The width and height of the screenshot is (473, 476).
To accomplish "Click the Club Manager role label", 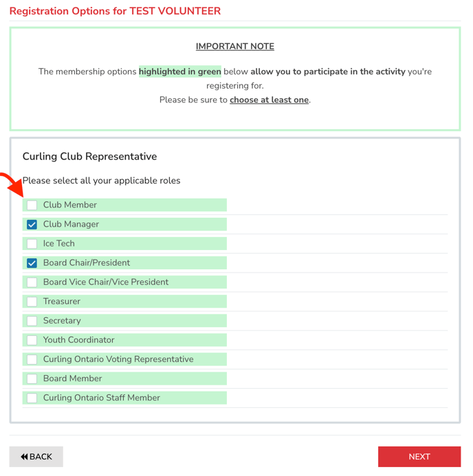I will tap(71, 225).
